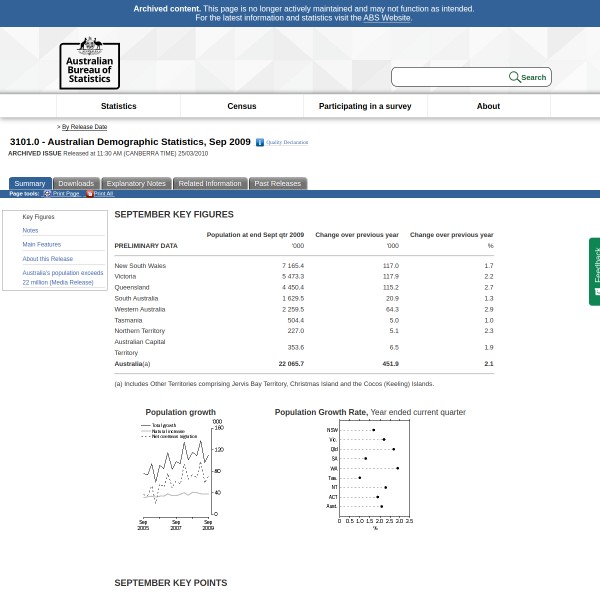Open the Statistics menu
The image size is (600, 600).
pyautogui.click(x=118, y=106)
